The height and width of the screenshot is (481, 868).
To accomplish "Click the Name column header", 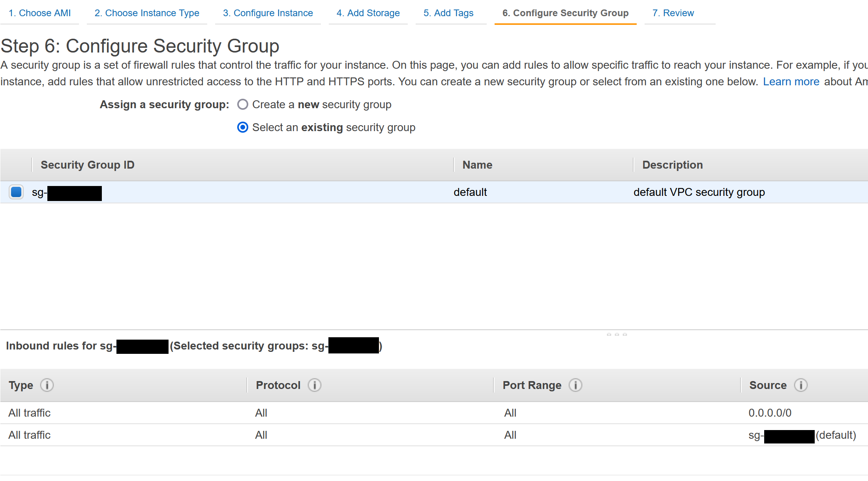I will tap(477, 165).
